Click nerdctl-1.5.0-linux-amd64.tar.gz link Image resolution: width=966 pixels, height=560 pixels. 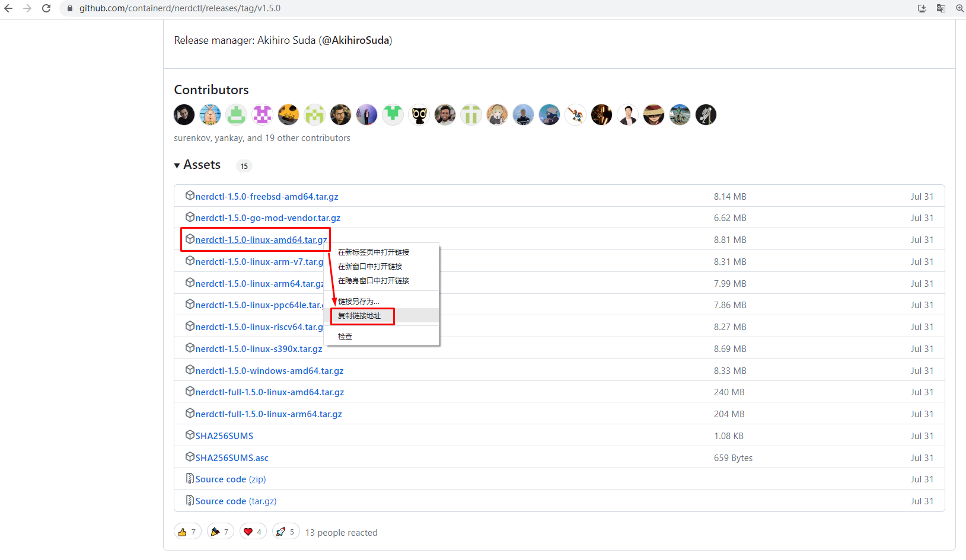262,240
